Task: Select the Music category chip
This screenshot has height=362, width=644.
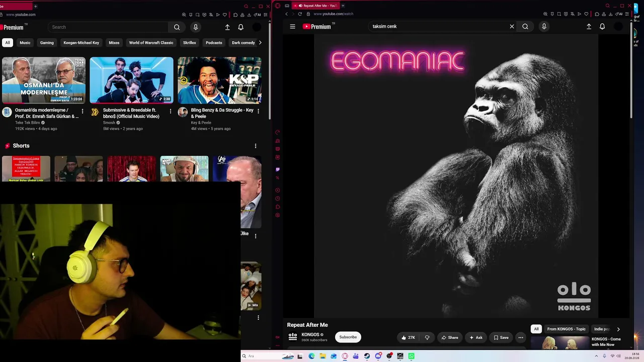Action: coord(25,43)
